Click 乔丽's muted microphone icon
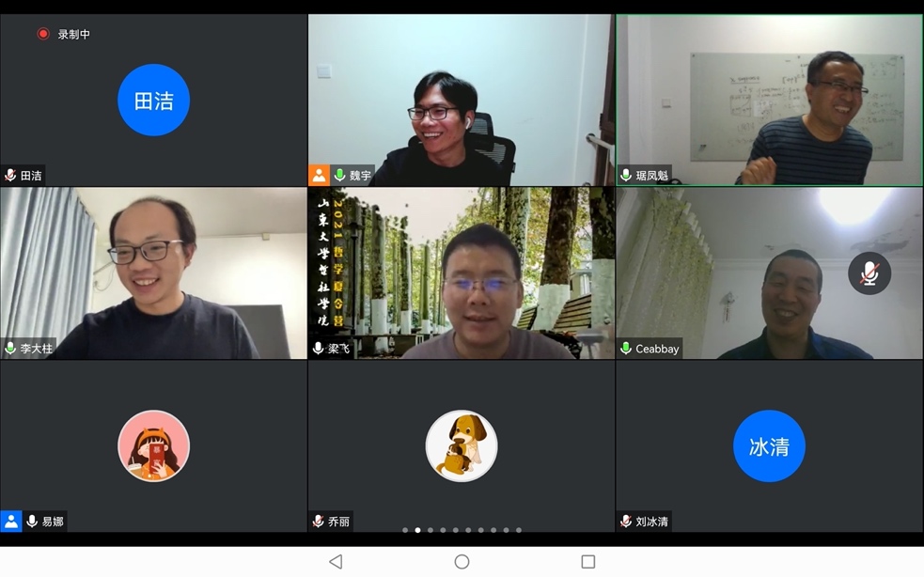This screenshot has height=577, width=924. point(319,521)
